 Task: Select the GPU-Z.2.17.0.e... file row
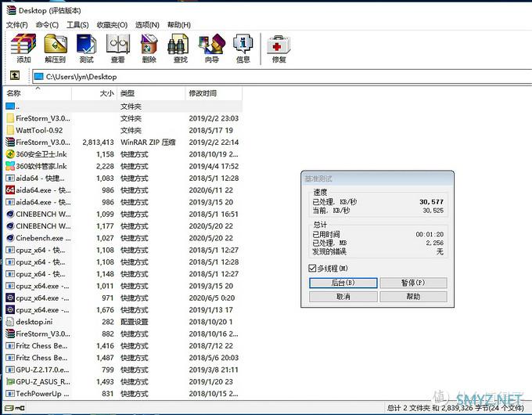tap(123, 370)
